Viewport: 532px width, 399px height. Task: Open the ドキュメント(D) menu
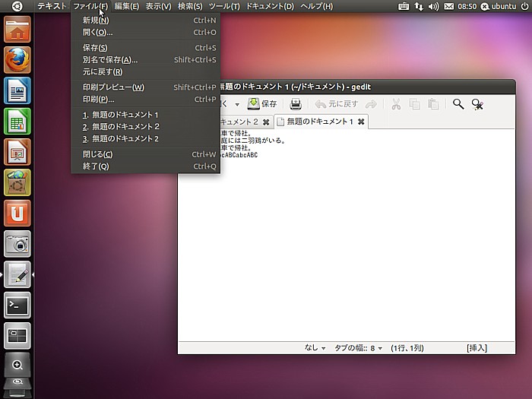click(x=270, y=6)
